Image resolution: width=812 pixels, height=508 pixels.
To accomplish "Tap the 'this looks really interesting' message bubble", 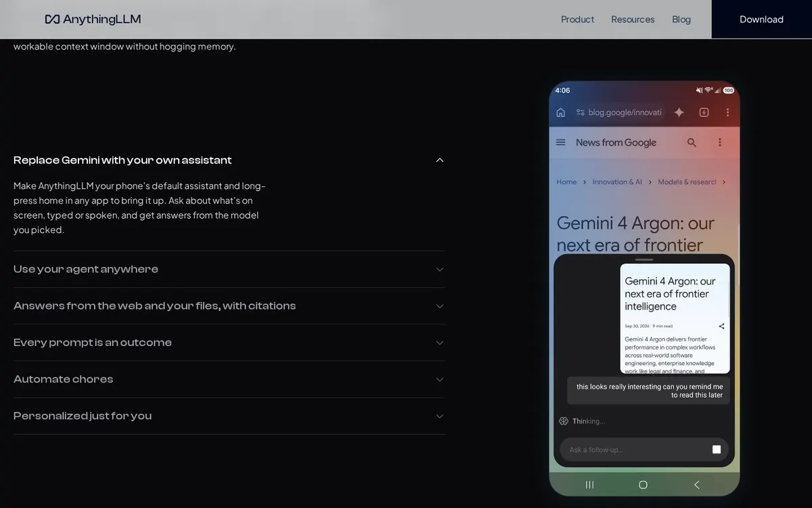I will pos(648,391).
